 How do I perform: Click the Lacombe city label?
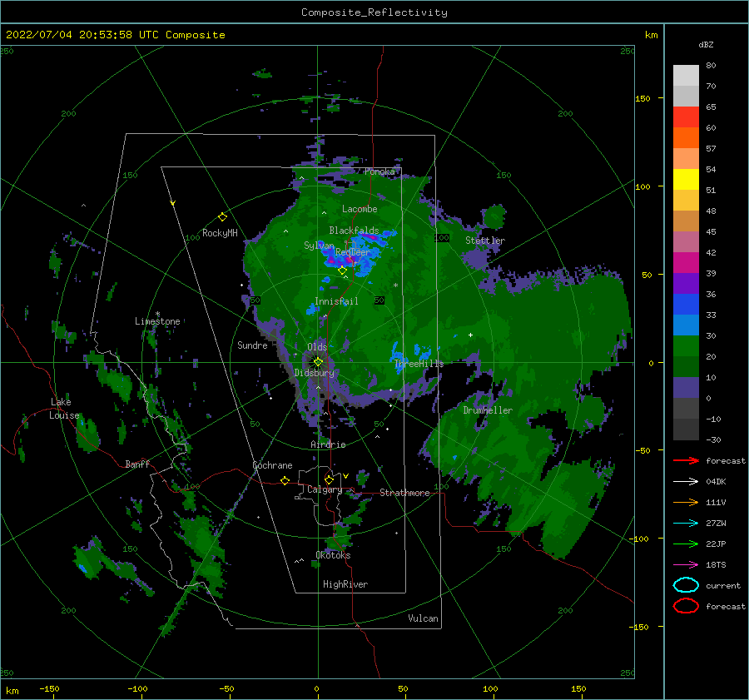[360, 209]
